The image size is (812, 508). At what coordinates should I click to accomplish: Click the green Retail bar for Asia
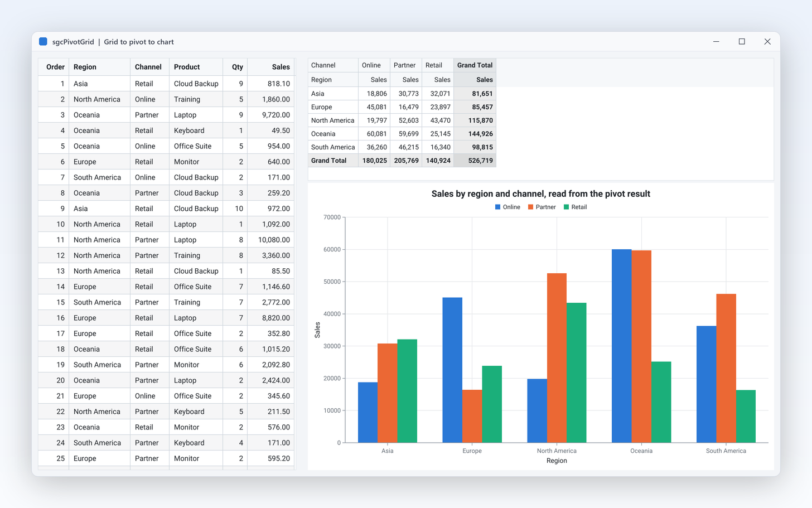tap(407, 391)
